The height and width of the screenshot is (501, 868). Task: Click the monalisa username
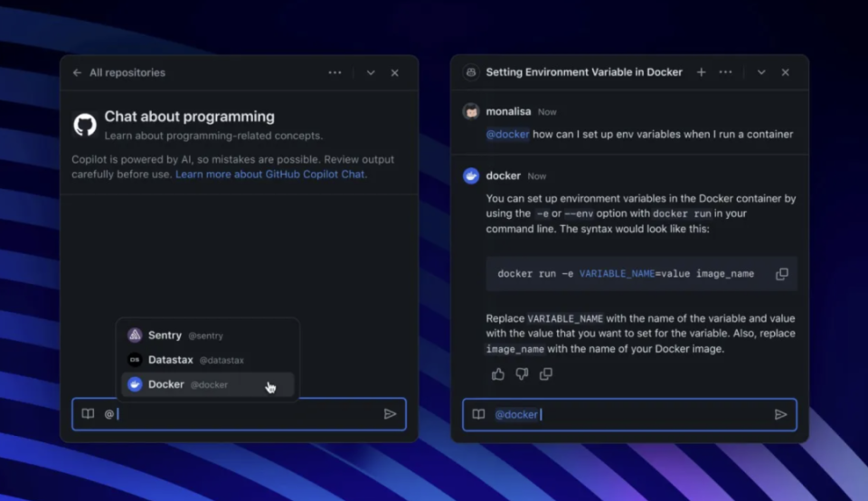tap(508, 111)
